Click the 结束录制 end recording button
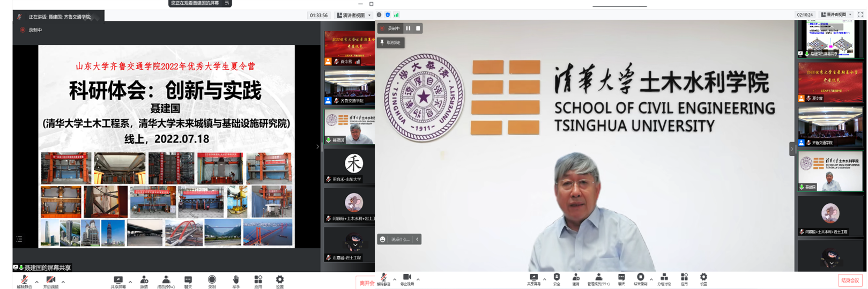The height and width of the screenshot is (289, 868). [640, 279]
